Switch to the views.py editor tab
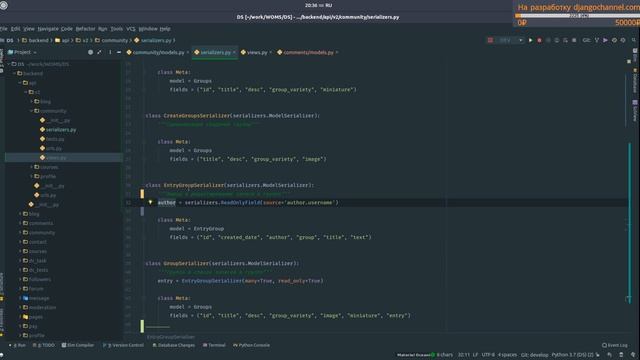 click(x=256, y=52)
